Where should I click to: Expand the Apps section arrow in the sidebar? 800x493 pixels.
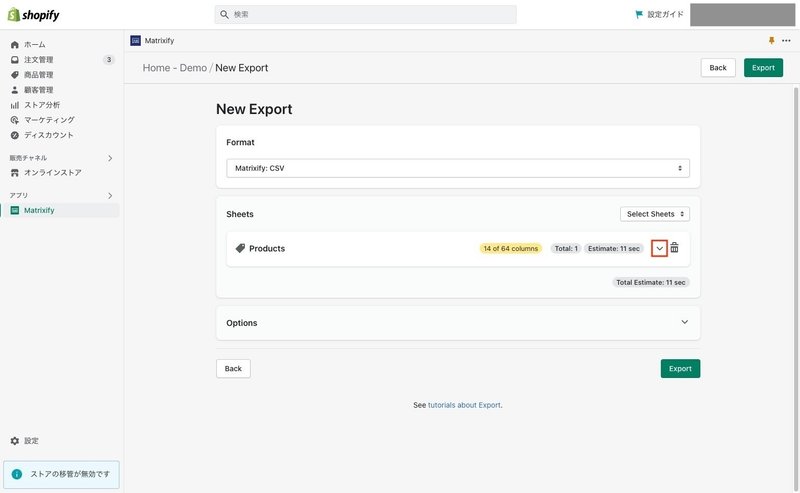pos(110,195)
